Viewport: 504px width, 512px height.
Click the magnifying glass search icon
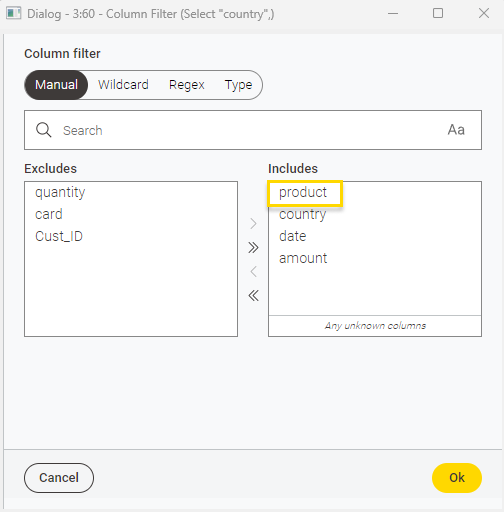pyautogui.click(x=44, y=130)
